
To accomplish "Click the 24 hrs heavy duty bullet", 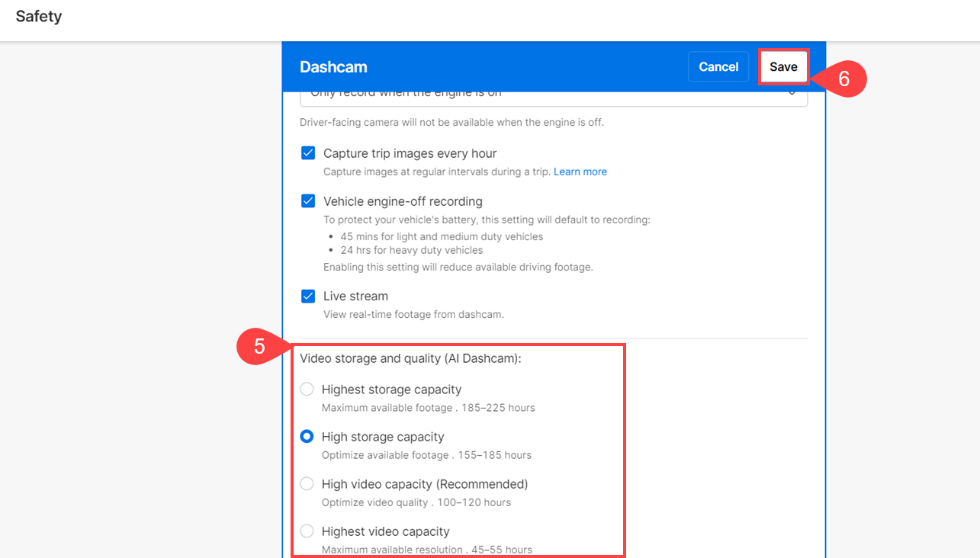I will click(412, 250).
